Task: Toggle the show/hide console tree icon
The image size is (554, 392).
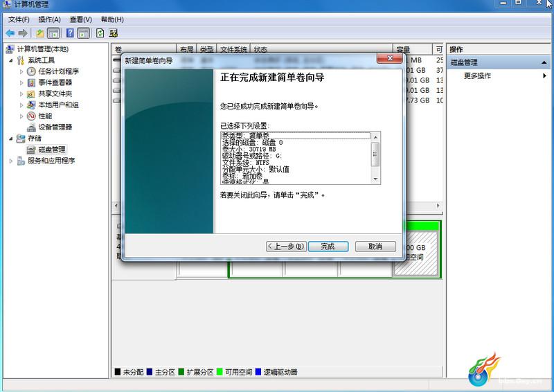Action: (53, 33)
